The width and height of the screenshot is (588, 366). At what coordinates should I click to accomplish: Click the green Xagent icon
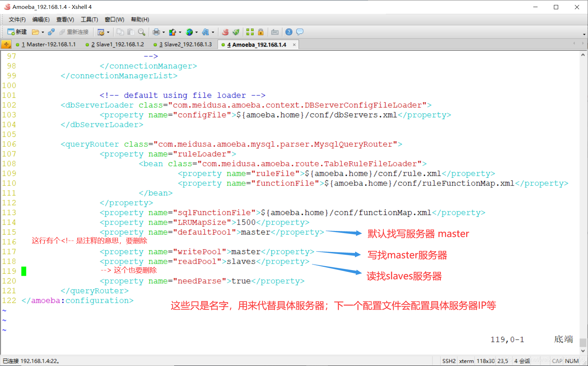[236, 32]
